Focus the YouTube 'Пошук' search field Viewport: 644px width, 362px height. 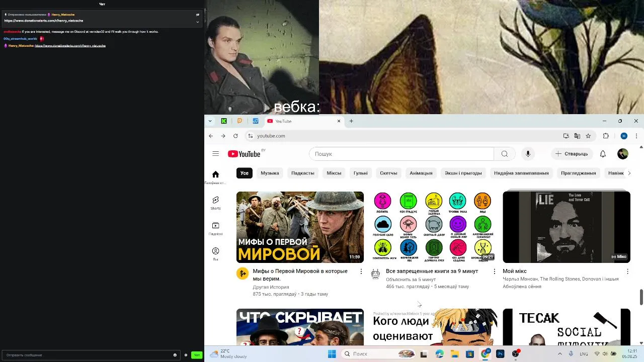tap(401, 154)
